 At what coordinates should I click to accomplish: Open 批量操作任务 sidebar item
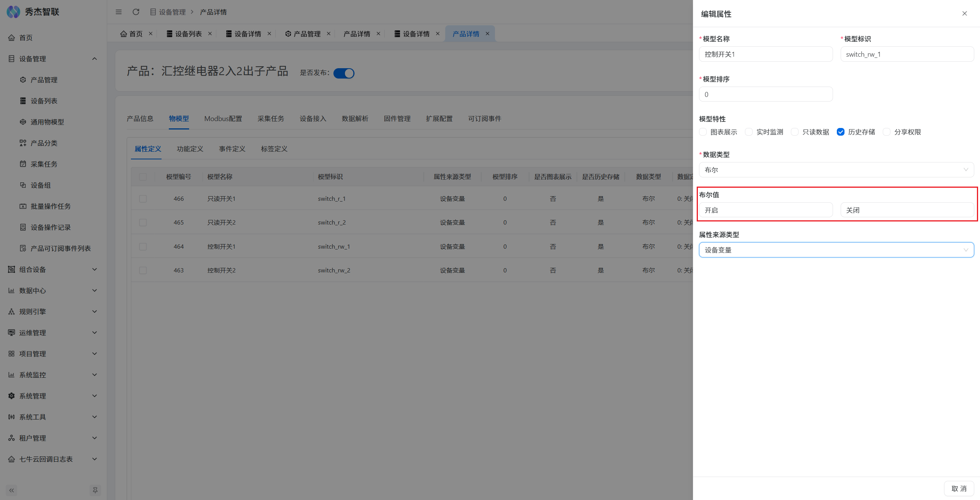coord(51,206)
